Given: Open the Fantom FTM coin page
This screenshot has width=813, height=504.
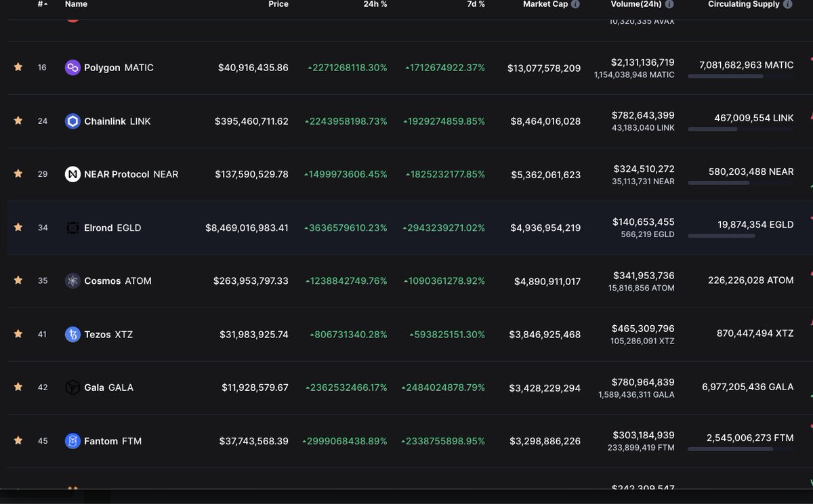Looking at the screenshot, I should click(x=112, y=441).
